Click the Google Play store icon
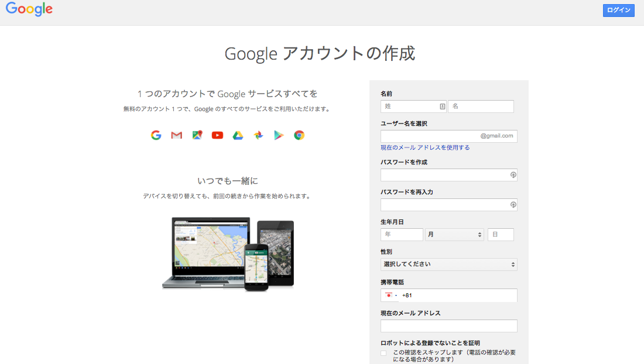This screenshot has width=644, height=364. point(279,135)
